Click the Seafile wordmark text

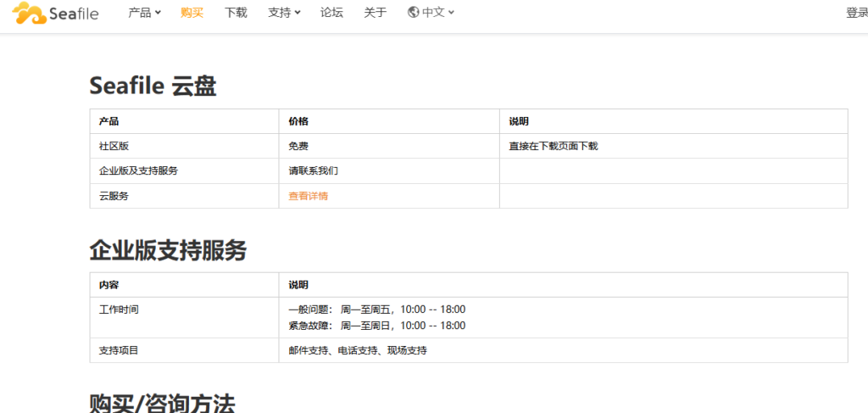[x=74, y=14]
